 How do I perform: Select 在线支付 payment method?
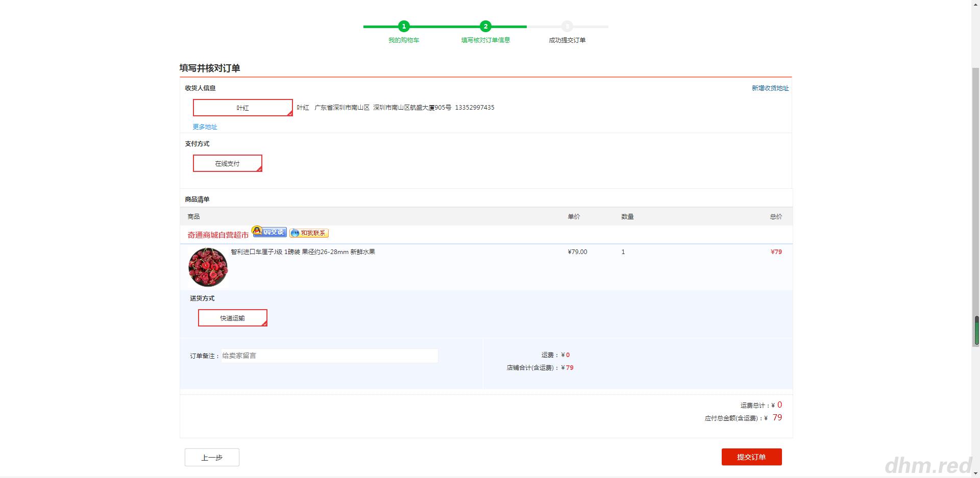tap(227, 163)
